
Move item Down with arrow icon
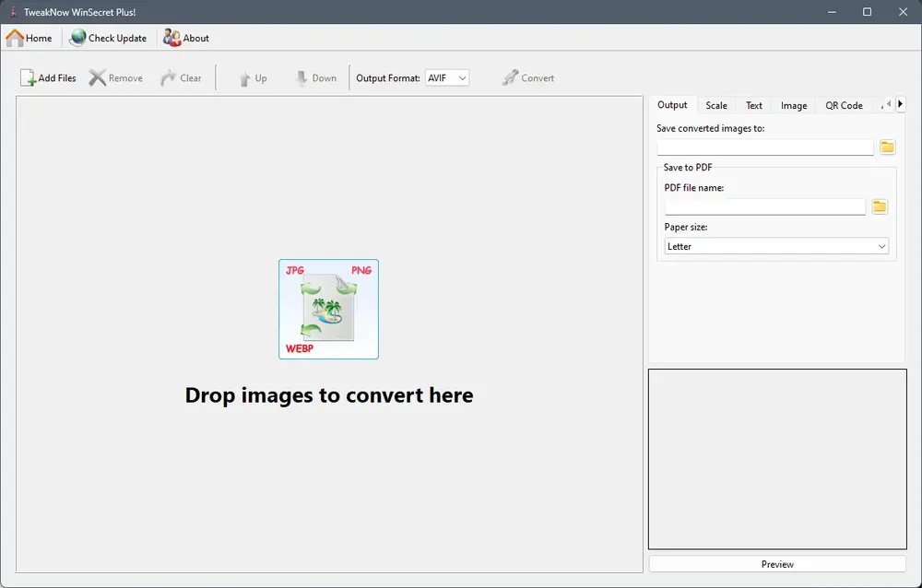301,78
